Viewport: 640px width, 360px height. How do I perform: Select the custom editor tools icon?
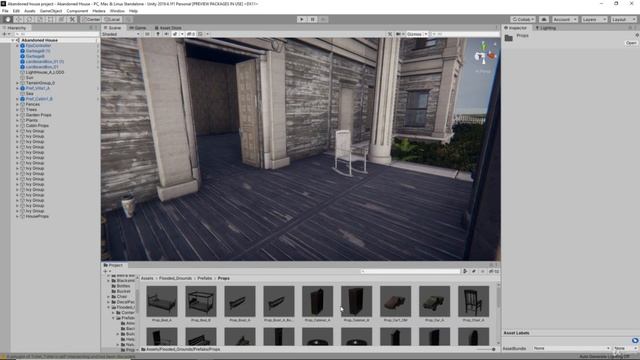[72, 19]
